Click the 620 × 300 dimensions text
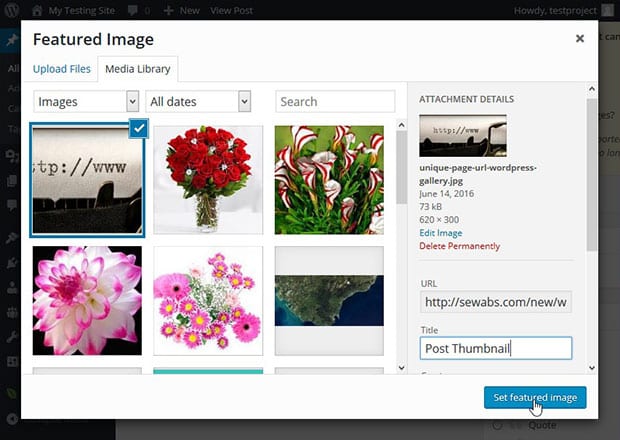Image resolution: width=620 pixels, height=440 pixels. pos(439,219)
